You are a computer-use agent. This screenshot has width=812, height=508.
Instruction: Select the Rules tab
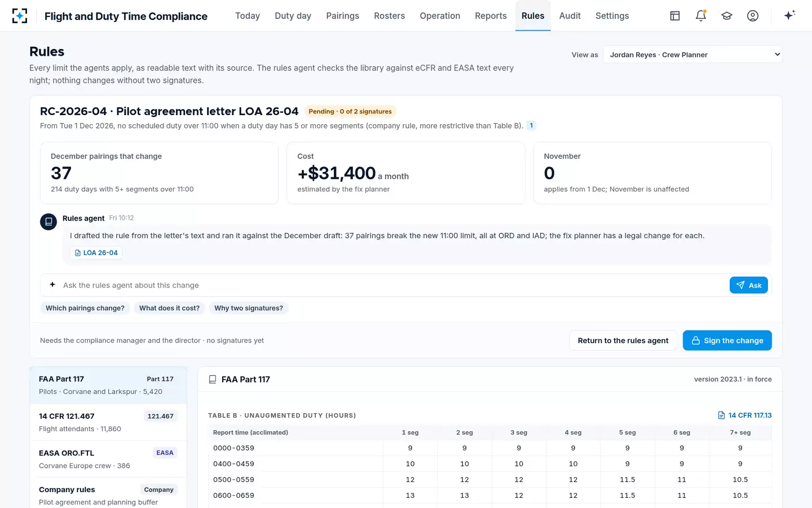point(533,16)
